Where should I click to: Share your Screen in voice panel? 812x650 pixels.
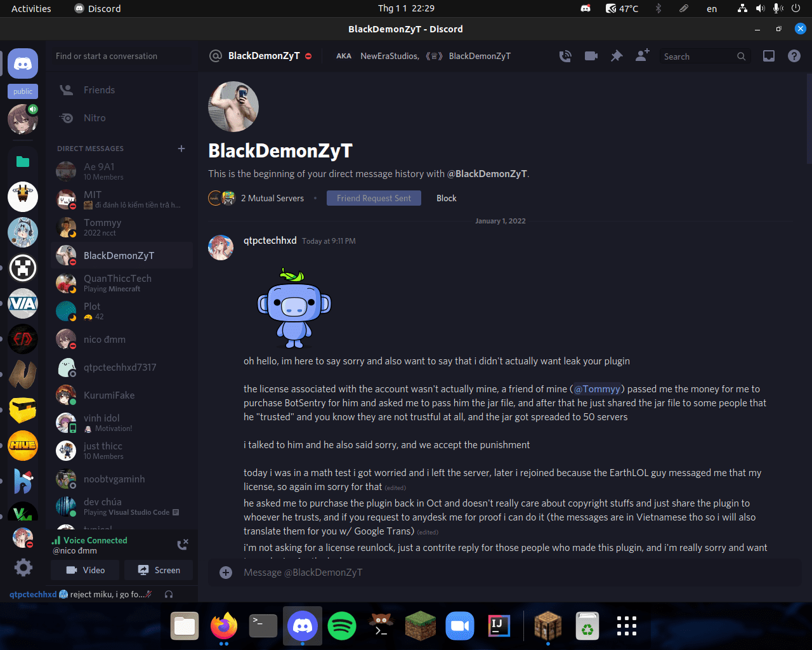[x=159, y=570]
